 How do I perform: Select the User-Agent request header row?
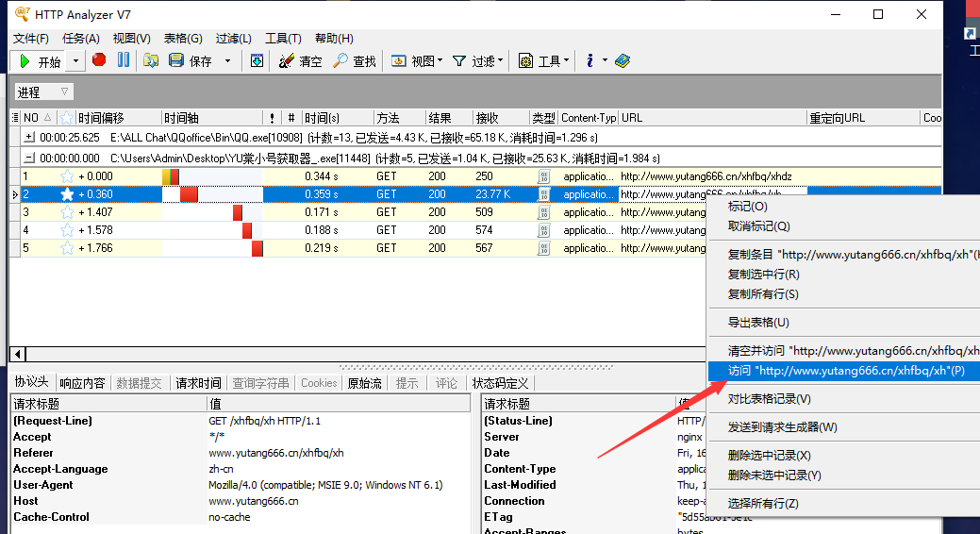coord(241,485)
